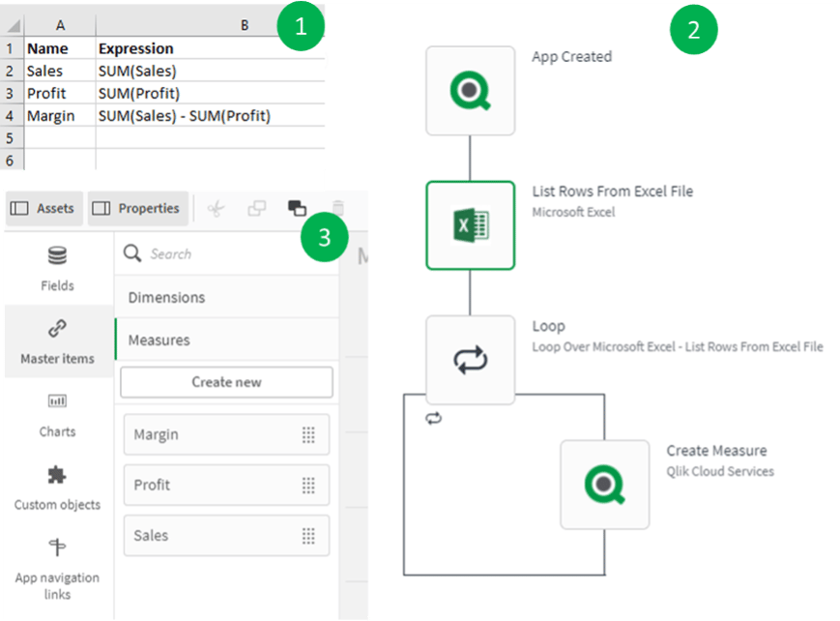Click the small loop indicator inside loop container
This screenshot has width=840, height=621.
433,418
